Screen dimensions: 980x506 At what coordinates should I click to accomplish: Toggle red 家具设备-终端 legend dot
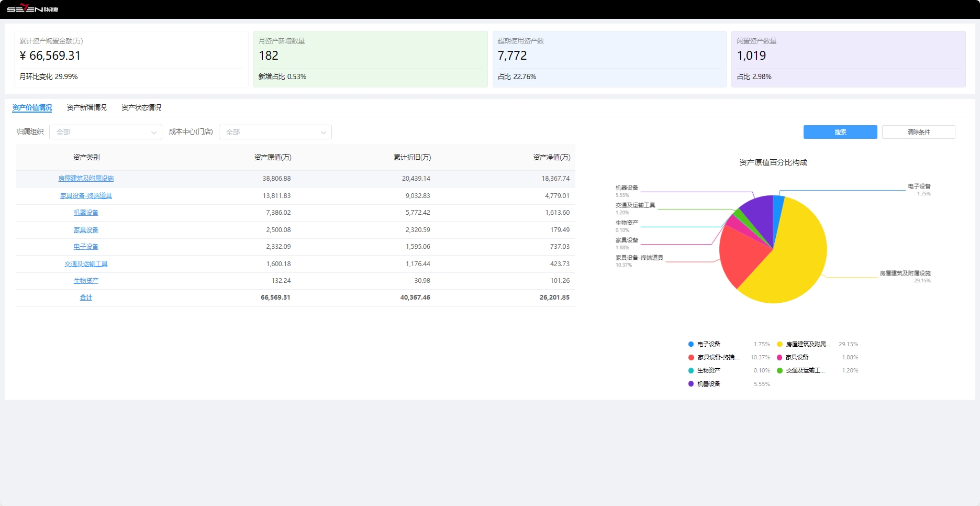[691, 357]
